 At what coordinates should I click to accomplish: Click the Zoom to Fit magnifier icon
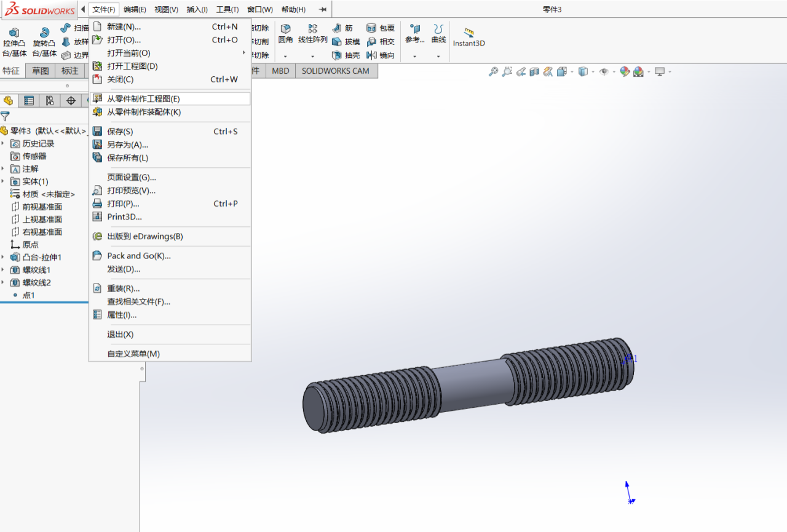[x=493, y=72]
